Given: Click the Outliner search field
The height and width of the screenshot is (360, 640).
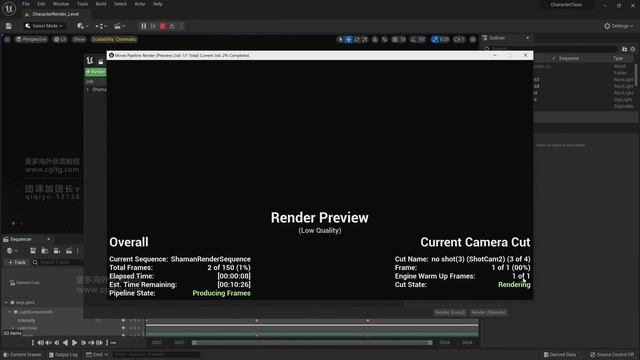Looking at the screenshot, I should [x=551, y=49].
